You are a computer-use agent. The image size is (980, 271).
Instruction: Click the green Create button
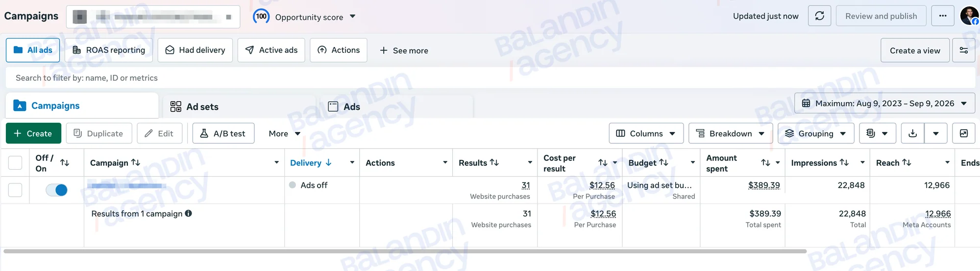(x=33, y=134)
